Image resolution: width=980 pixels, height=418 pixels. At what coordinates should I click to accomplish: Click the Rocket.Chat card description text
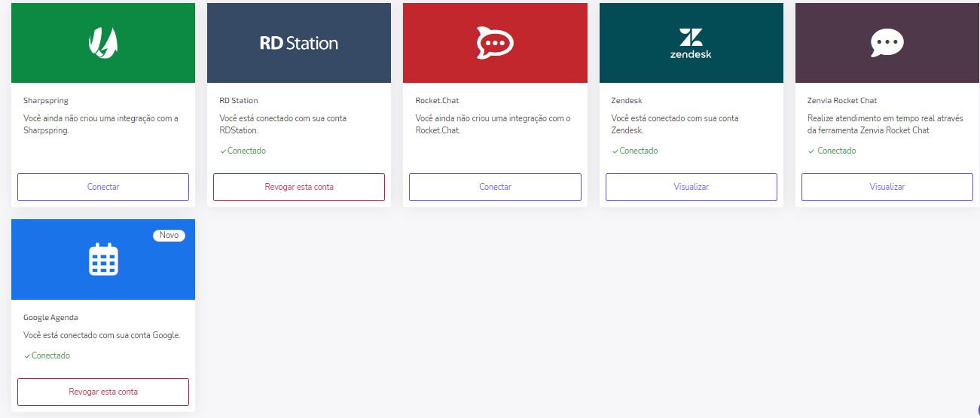tap(493, 124)
